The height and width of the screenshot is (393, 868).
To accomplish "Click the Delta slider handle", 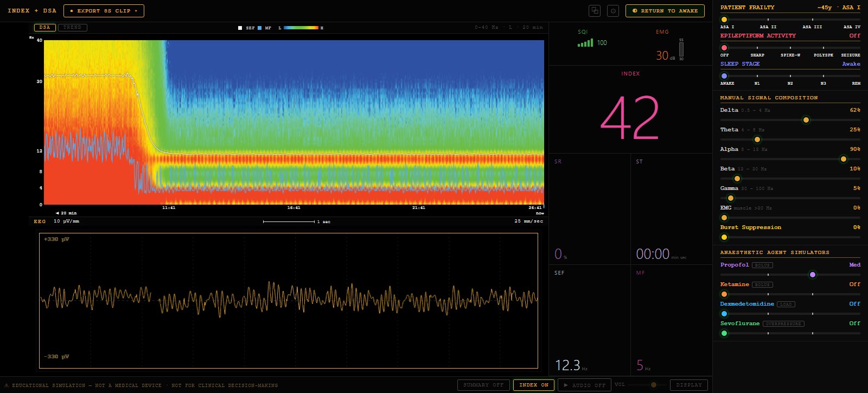I will coord(806,120).
